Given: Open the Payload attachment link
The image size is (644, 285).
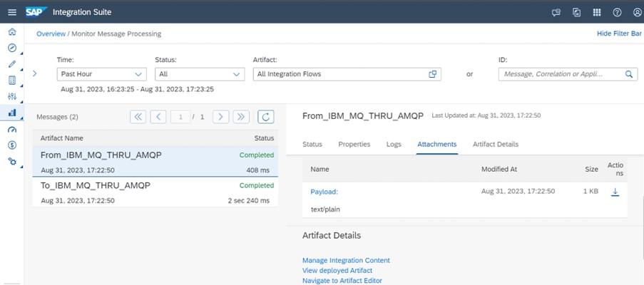Looking at the screenshot, I should (x=324, y=192).
